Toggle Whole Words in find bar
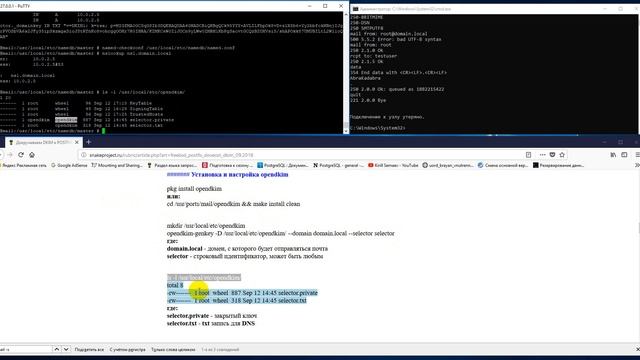 tap(173, 350)
